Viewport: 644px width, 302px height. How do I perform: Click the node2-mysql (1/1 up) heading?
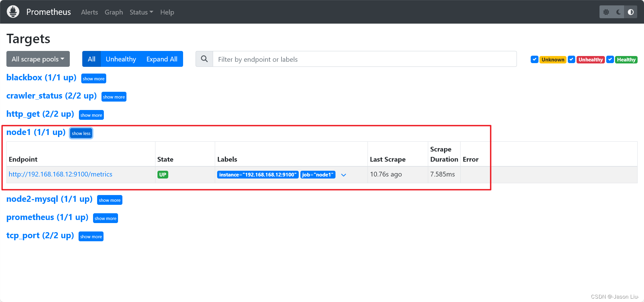click(x=50, y=199)
